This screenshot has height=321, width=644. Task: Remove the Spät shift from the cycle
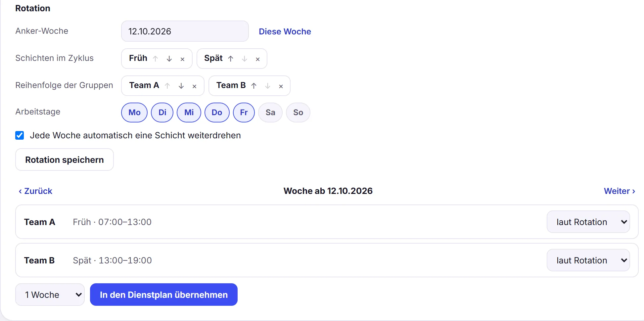pyautogui.click(x=258, y=59)
